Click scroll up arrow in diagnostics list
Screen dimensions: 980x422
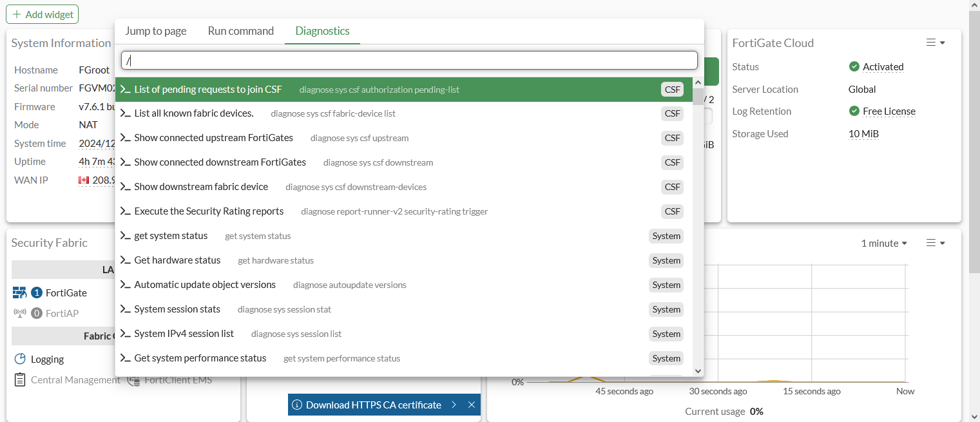698,83
